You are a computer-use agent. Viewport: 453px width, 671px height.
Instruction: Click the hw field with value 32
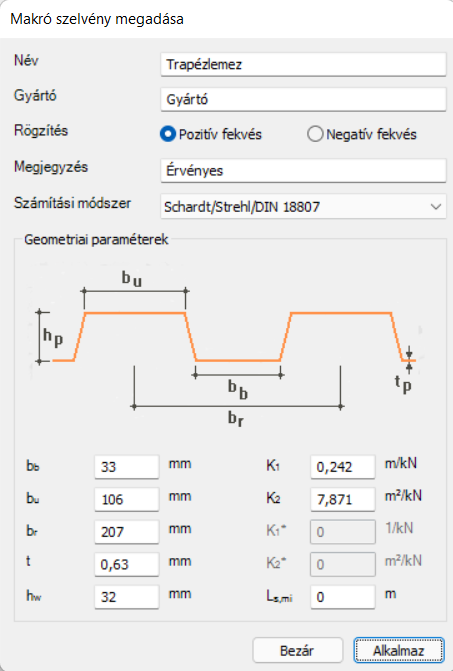[x=127, y=597]
